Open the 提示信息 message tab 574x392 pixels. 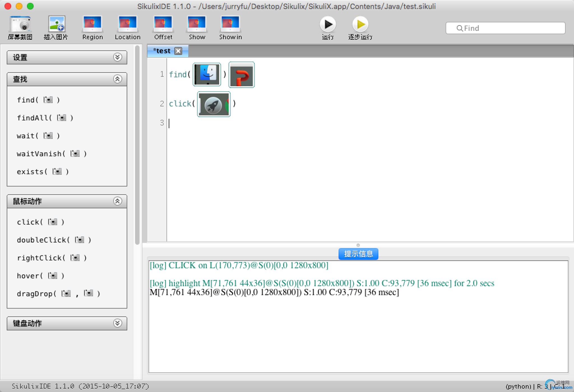pyautogui.click(x=358, y=254)
